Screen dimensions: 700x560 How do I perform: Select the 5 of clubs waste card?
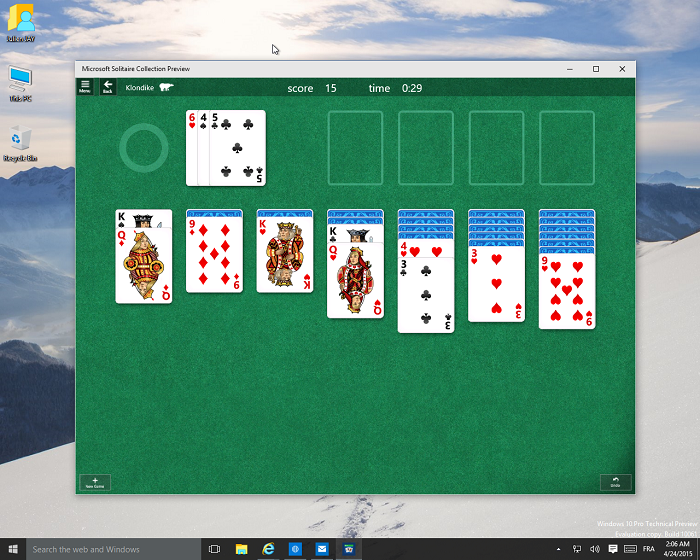point(238,148)
